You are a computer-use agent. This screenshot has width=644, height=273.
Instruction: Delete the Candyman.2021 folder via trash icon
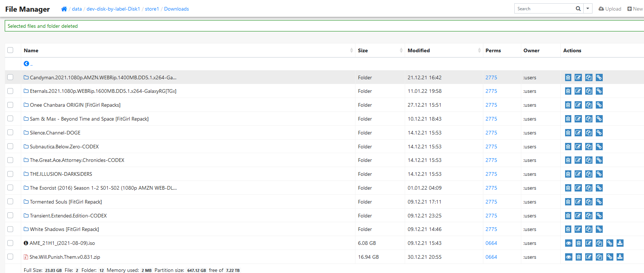568,77
